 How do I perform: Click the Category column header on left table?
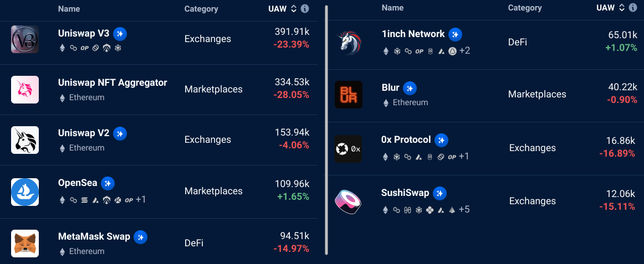(x=201, y=9)
